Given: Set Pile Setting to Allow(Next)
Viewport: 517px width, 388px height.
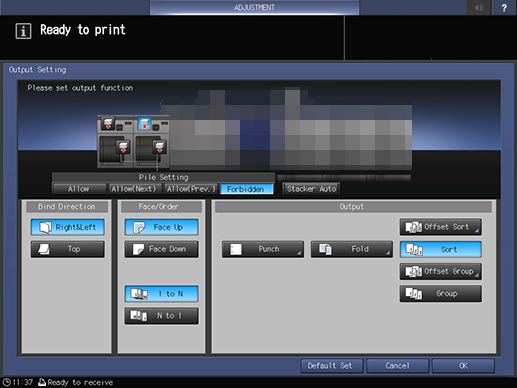Looking at the screenshot, I should point(134,189).
